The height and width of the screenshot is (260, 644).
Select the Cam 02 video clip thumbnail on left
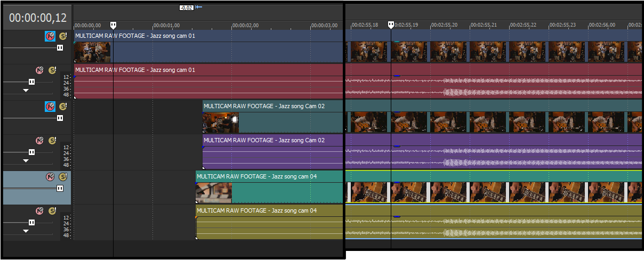[x=220, y=123]
